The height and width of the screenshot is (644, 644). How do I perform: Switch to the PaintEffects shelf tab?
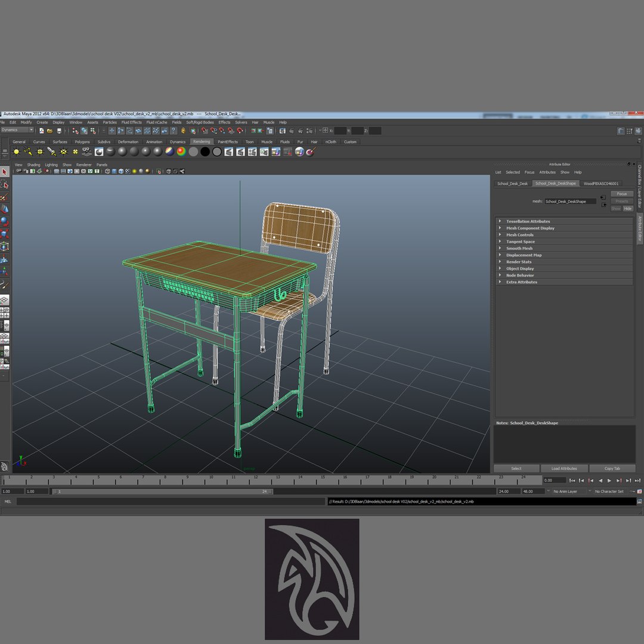tap(228, 142)
